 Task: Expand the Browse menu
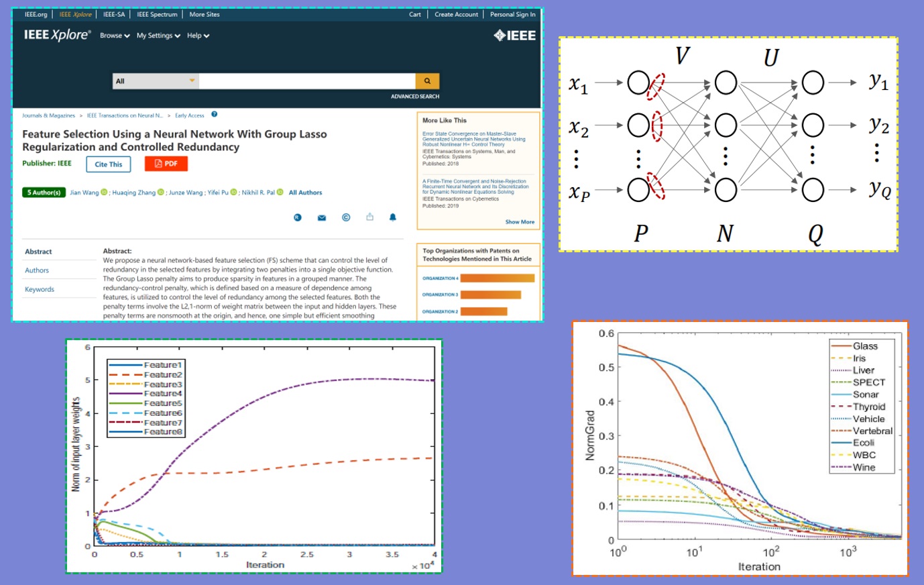coord(115,36)
